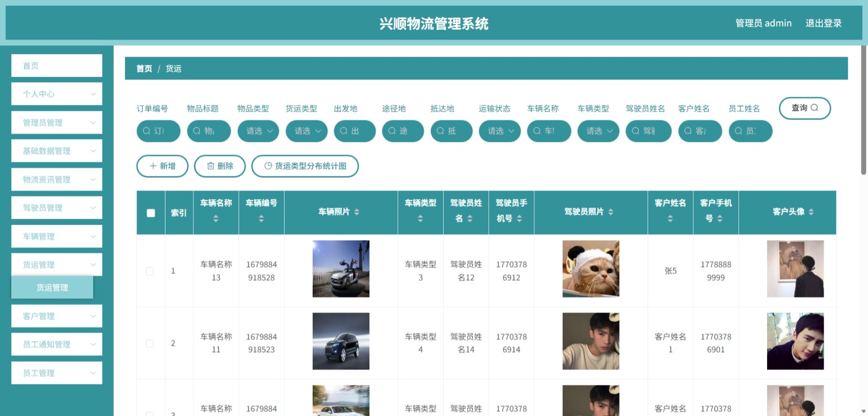The width and height of the screenshot is (868, 416).
Task: Sort by 驾驶员照片 column arrows
Action: pos(611,212)
